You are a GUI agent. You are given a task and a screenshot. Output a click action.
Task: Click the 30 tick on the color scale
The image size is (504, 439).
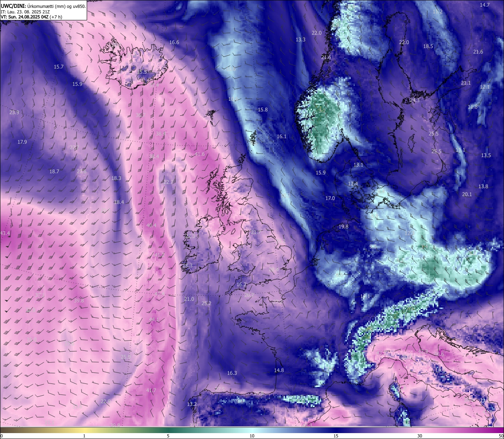coord(420,436)
